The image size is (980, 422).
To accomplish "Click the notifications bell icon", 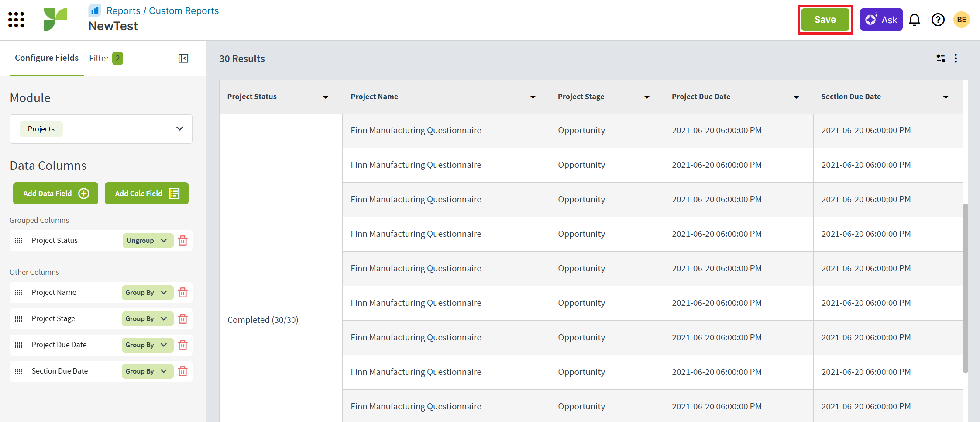I will point(914,20).
